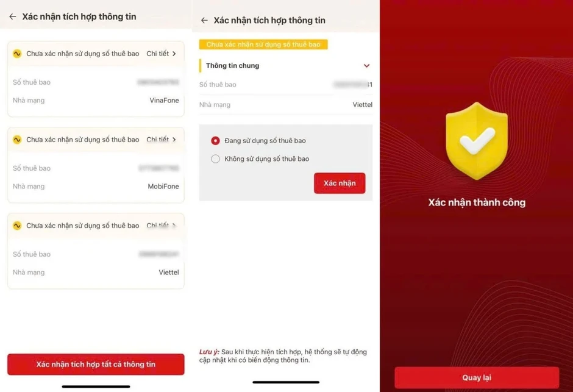
Task: Click yellow status icon on MobiFone card
Action: click(x=17, y=140)
